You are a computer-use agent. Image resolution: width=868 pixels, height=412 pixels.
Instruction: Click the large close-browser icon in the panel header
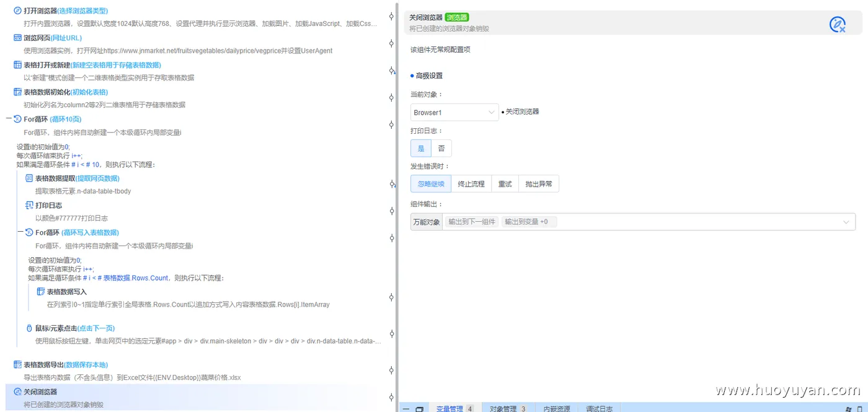click(x=838, y=24)
